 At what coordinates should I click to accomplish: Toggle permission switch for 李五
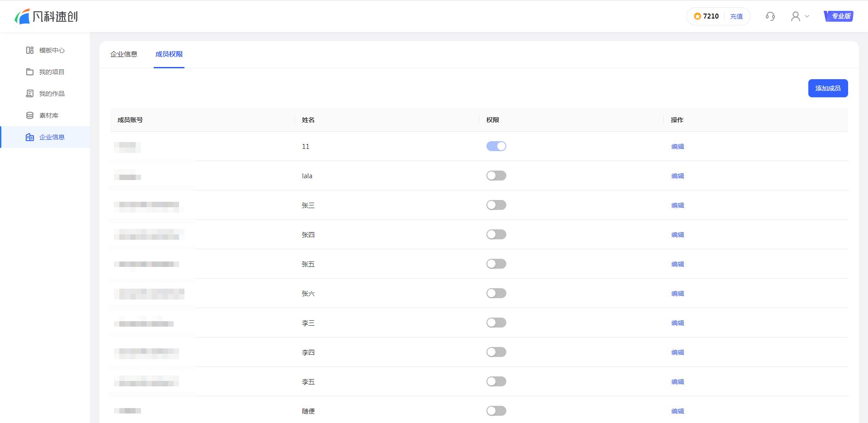pos(496,381)
